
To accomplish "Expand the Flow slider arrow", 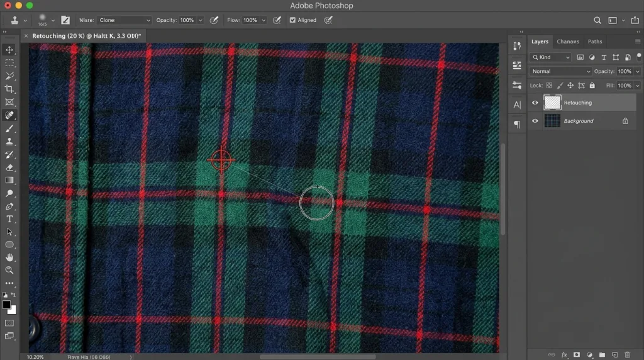I will click(264, 20).
